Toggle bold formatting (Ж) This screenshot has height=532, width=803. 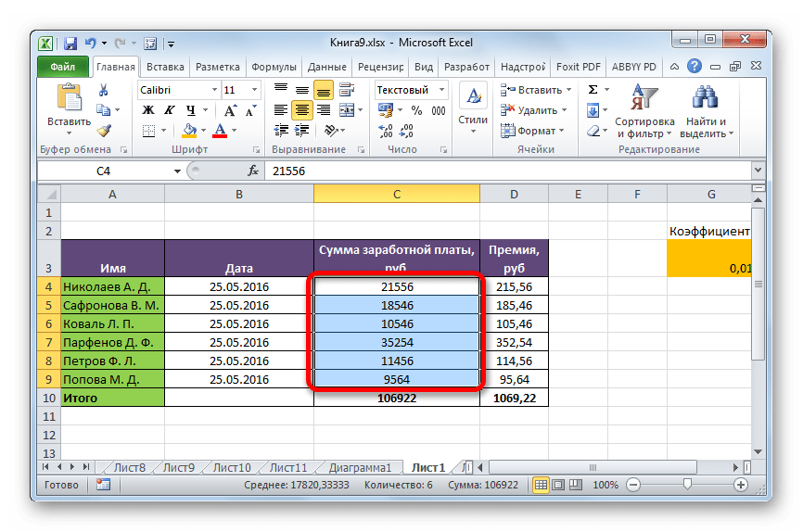[x=146, y=110]
